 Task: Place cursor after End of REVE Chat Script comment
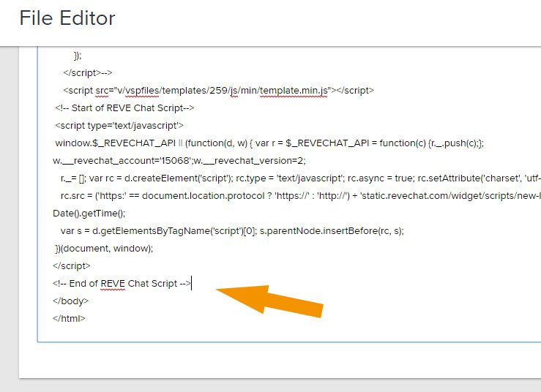[x=191, y=283]
